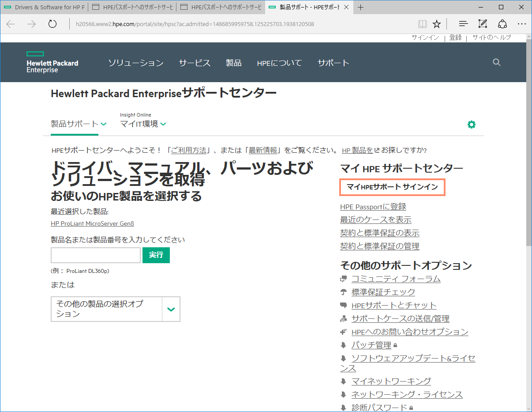Click external link icon beside HP 製品を
532x412 pixels.
[377, 150]
